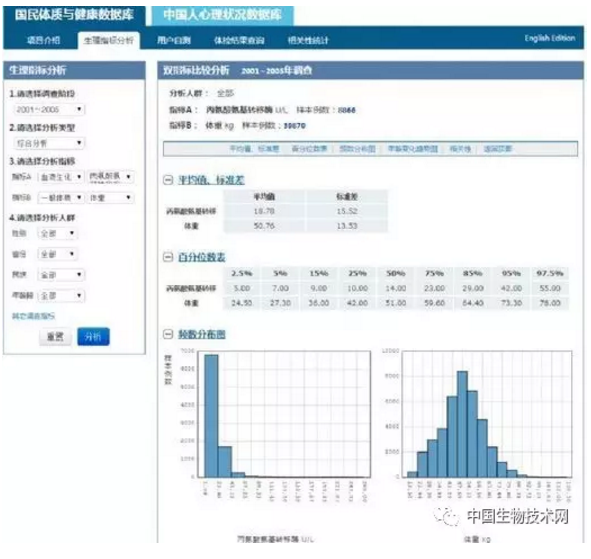Click the 指标A sample count 8868

[346, 110]
